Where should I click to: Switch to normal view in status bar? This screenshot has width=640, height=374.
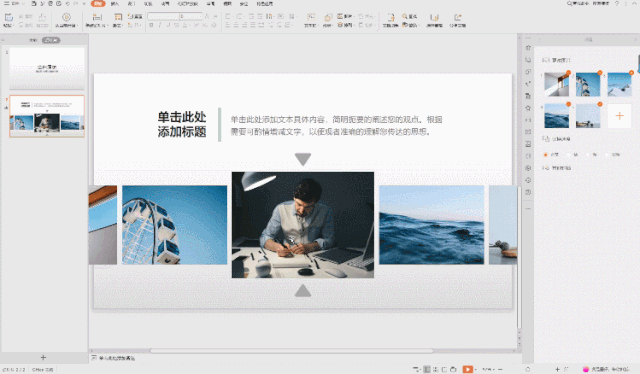coord(427,369)
